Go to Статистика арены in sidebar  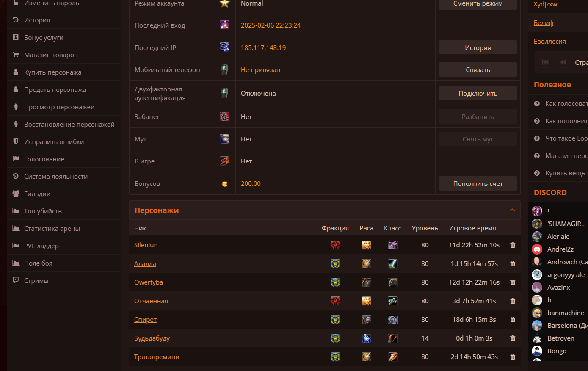pos(52,229)
